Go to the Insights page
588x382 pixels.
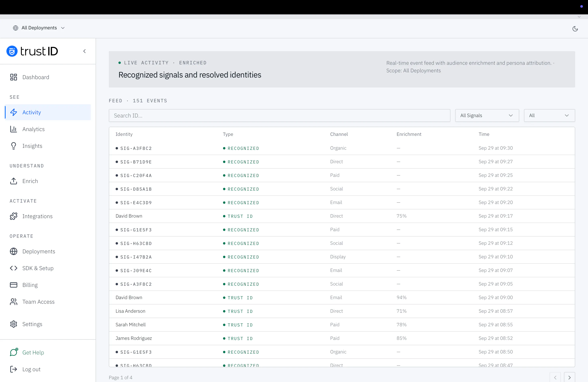tap(48, 146)
